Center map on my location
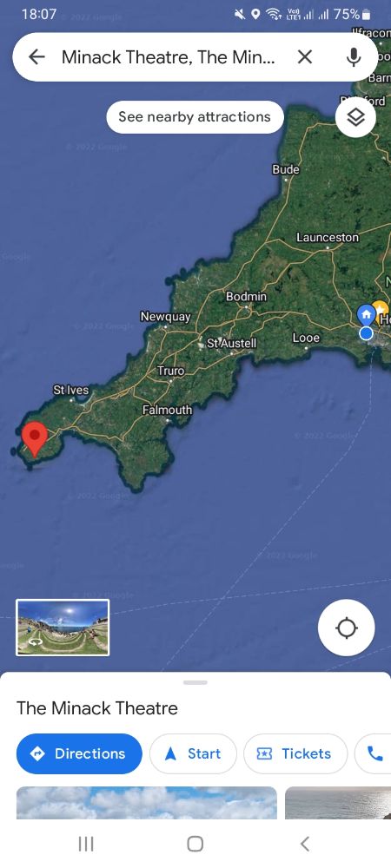391x868 pixels. tap(347, 628)
